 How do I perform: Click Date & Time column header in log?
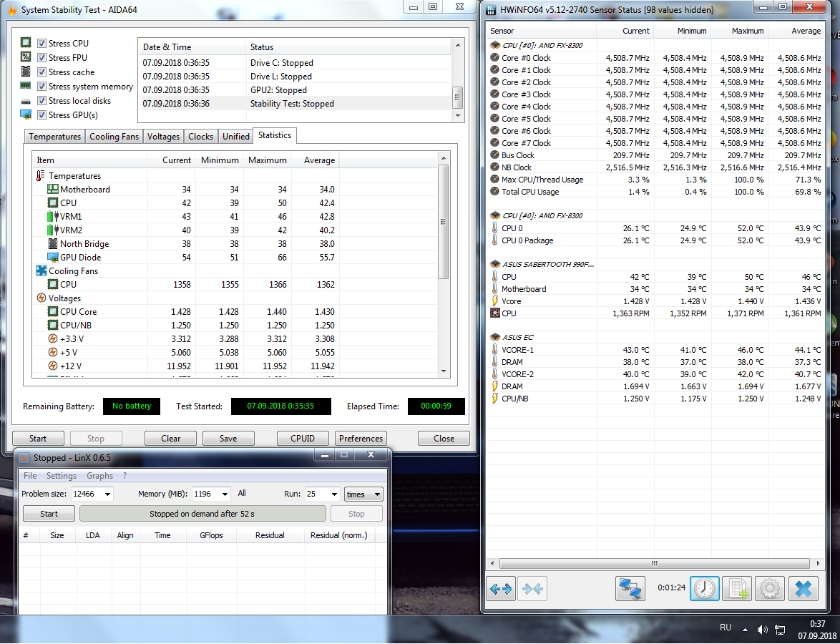(192, 47)
